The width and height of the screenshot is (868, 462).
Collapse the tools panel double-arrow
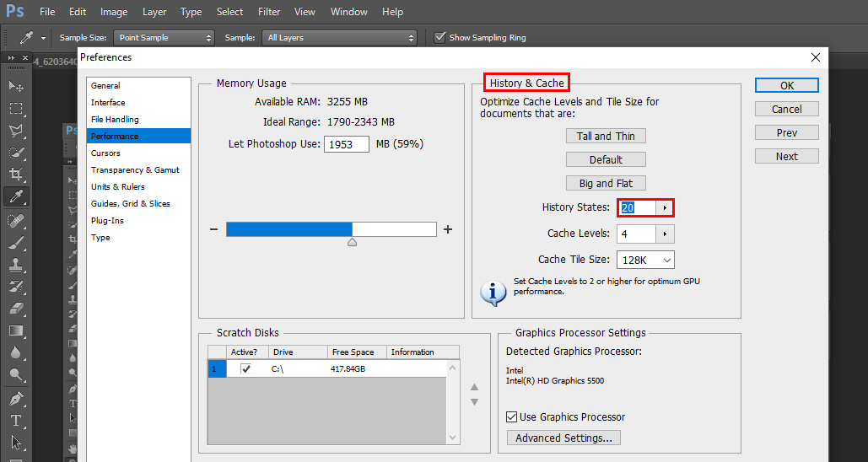tap(11, 57)
